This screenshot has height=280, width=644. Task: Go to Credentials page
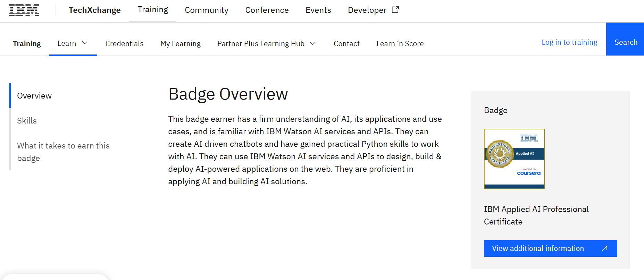pos(124,43)
